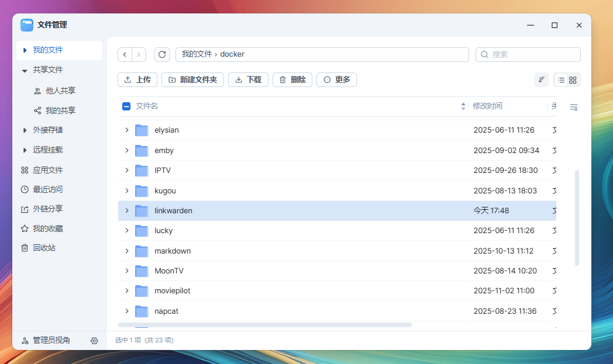Expand the linkwarden folder row
613x364 pixels.
click(x=127, y=210)
